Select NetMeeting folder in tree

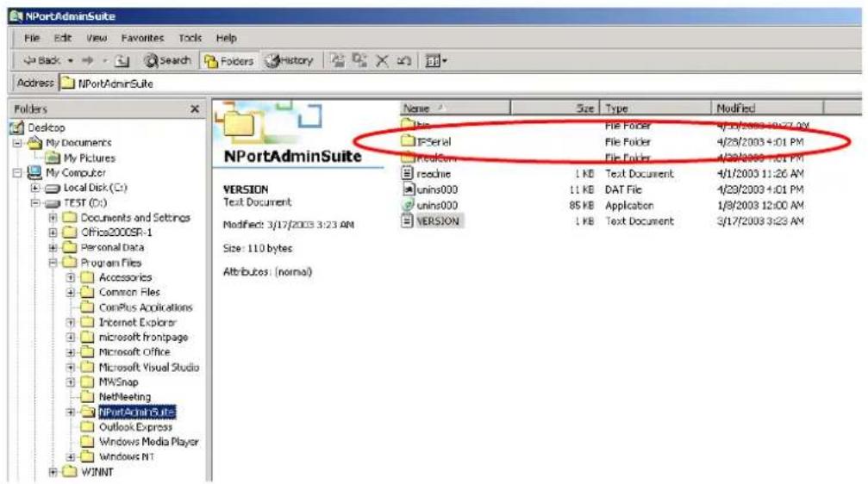pos(124,397)
